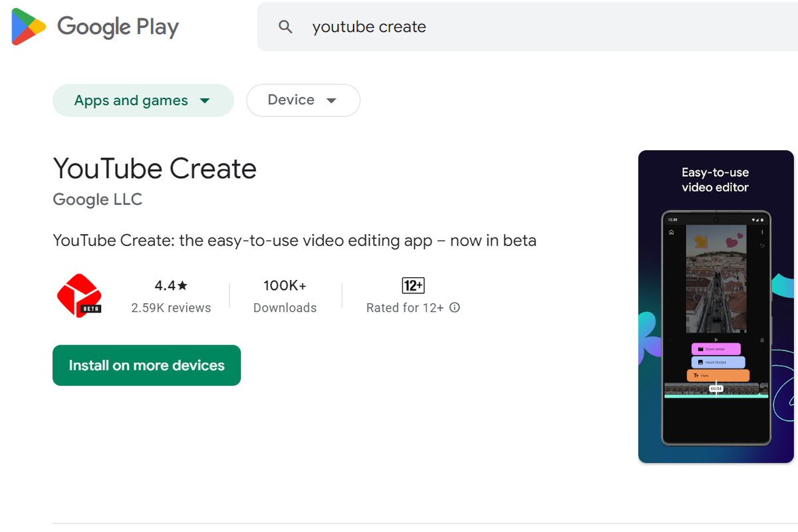Click the 4.4 star rating

(171, 285)
